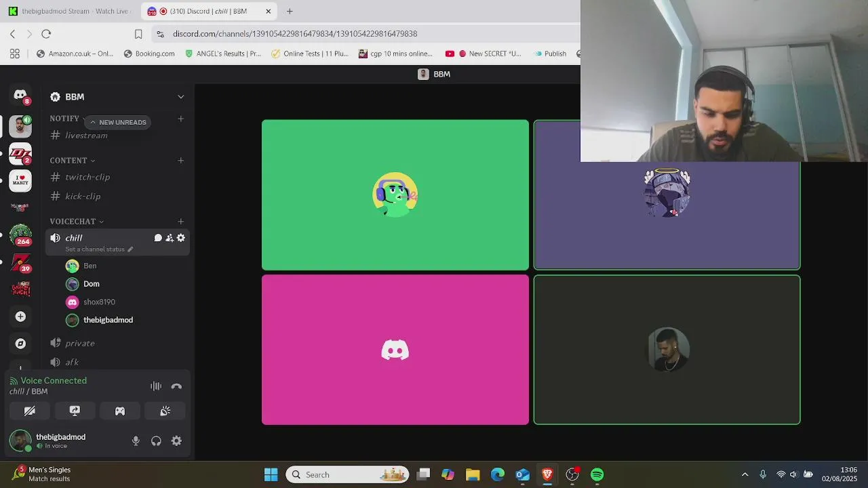Switch to thebigbadmod Stream browser tab
Viewport: 868px width, 488px height.
[69, 12]
